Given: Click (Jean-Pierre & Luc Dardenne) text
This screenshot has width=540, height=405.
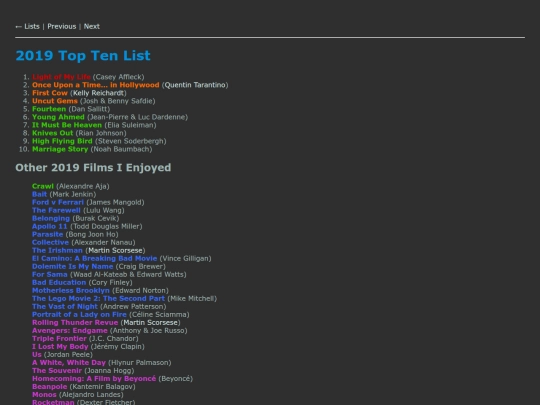Looking at the screenshot, I should click(137, 117).
